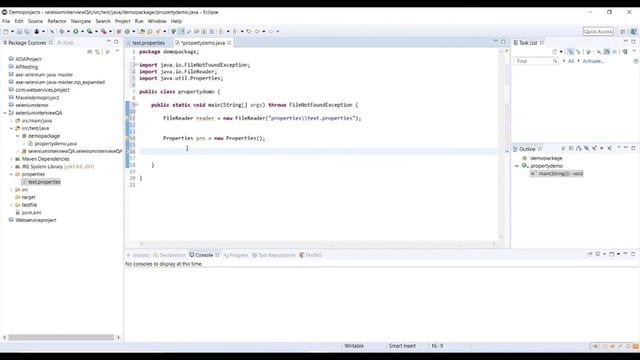The height and width of the screenshot is (360, 640).
Task: Click the All filter in Task List
Action: (571, 61)
